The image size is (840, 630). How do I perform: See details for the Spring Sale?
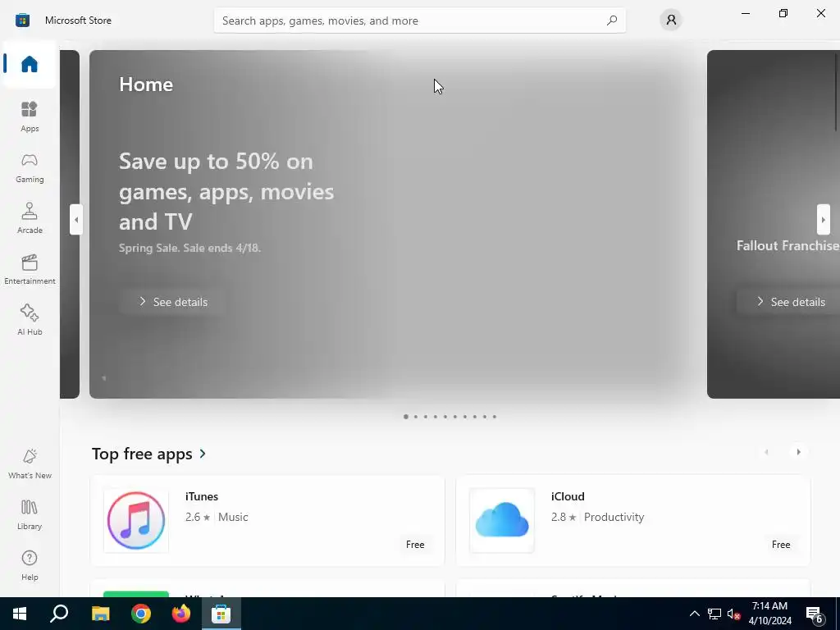click(x=172, y=302)
